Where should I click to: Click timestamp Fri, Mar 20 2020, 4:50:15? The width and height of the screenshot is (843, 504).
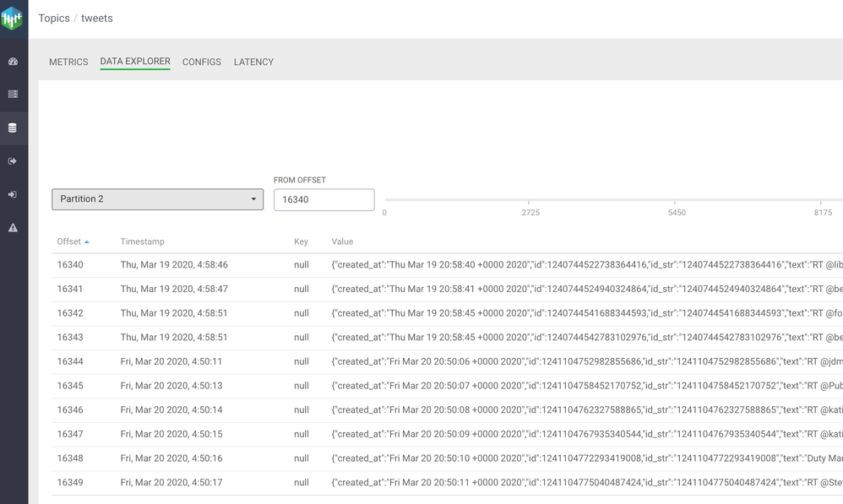(171, 434)
